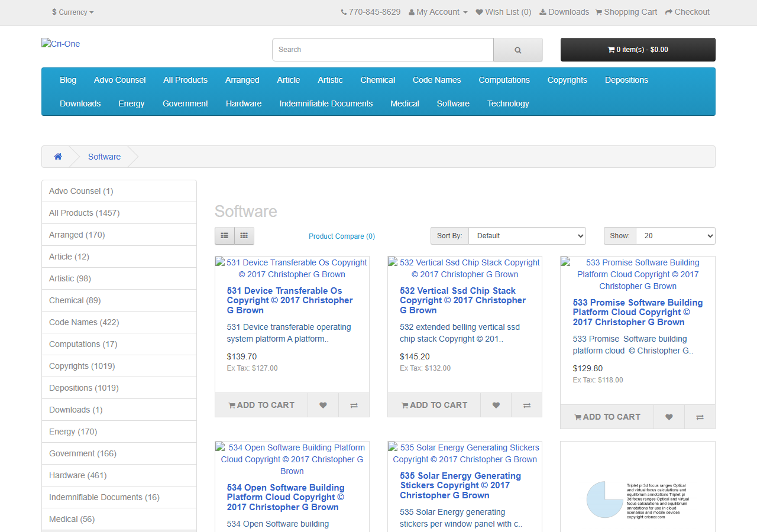This screenshot has height=532, width=757.
Task: Proceed to Checkout from top bar
Action: (687, 12)
